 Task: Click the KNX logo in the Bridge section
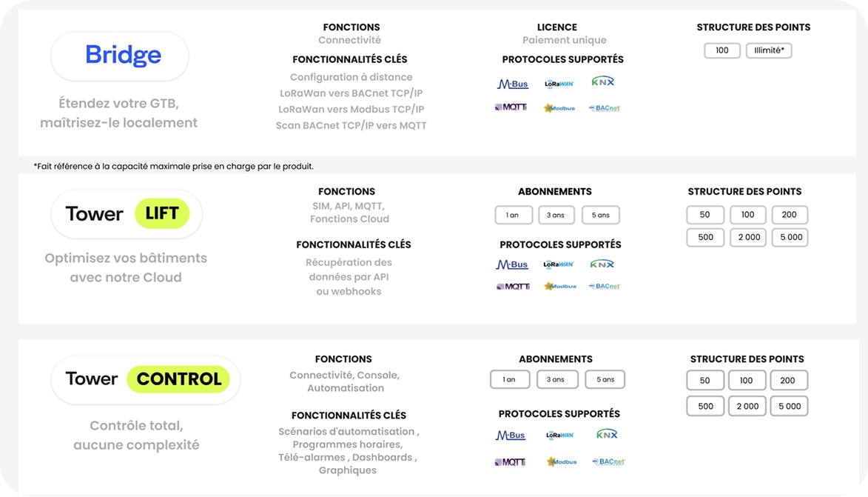point(603,81)
